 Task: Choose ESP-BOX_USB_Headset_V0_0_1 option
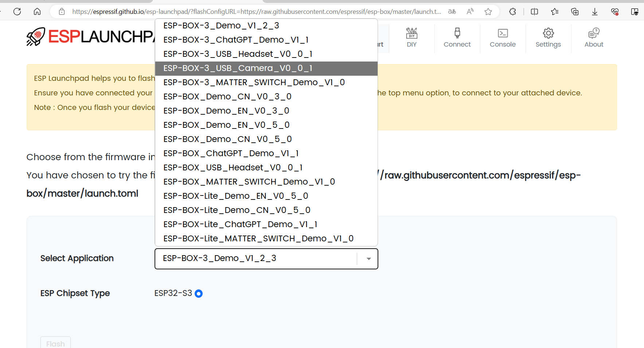point(266,167)
